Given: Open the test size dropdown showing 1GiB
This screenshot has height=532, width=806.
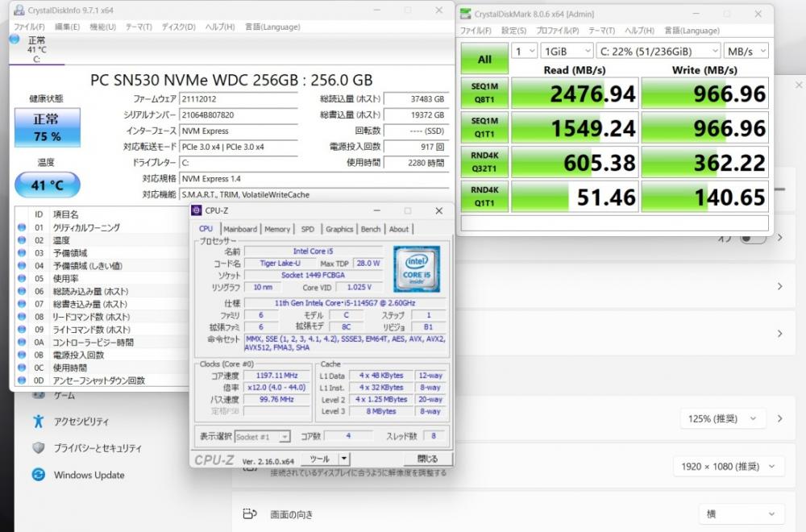Looking at the screenshot, I should coord(567,52).
